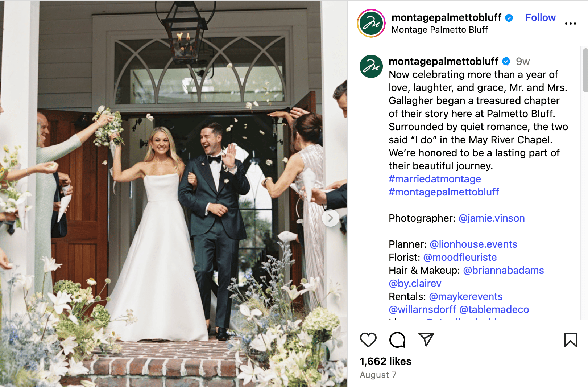
Task: Save the post with the bookmark icon
Action: pos(570,340)
